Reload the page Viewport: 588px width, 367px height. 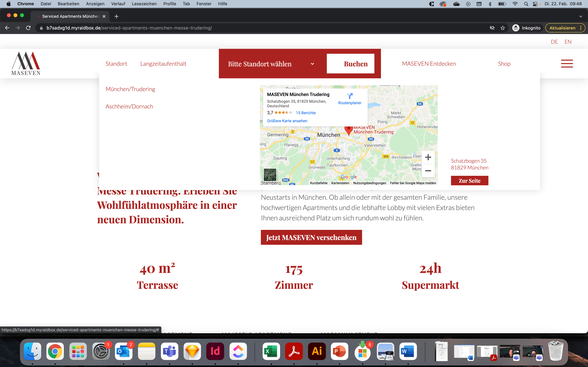pos(28,28)
